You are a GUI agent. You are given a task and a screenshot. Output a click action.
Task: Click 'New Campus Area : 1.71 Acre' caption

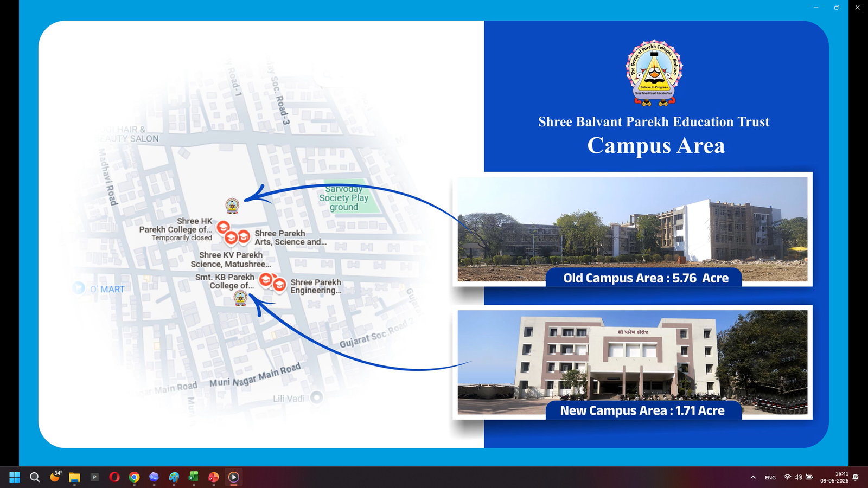pyautogui.click(x=642, y=410)
